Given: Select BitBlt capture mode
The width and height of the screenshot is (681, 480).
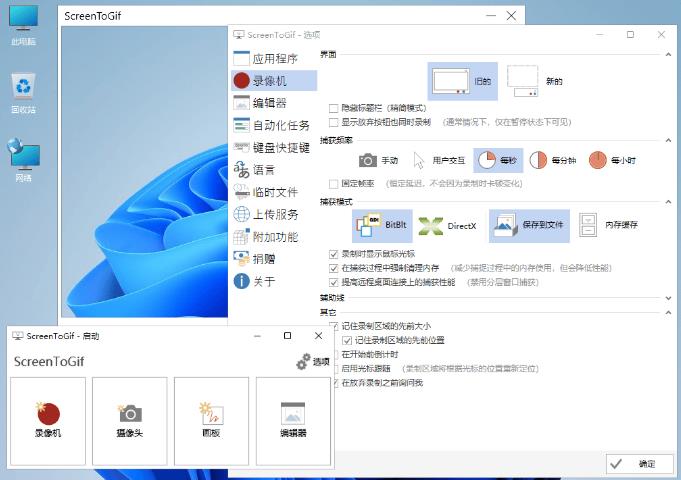Looking at the screenshot, I should coord(382,225).
